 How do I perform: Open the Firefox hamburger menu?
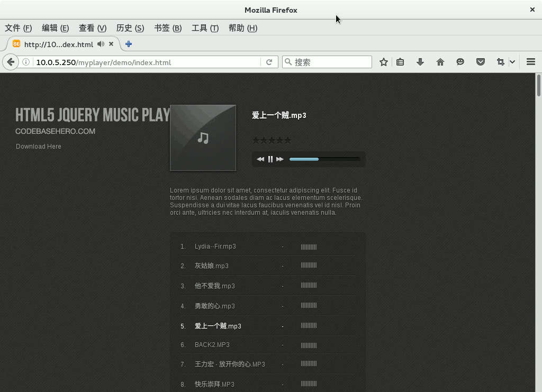[x=531, y=62]
